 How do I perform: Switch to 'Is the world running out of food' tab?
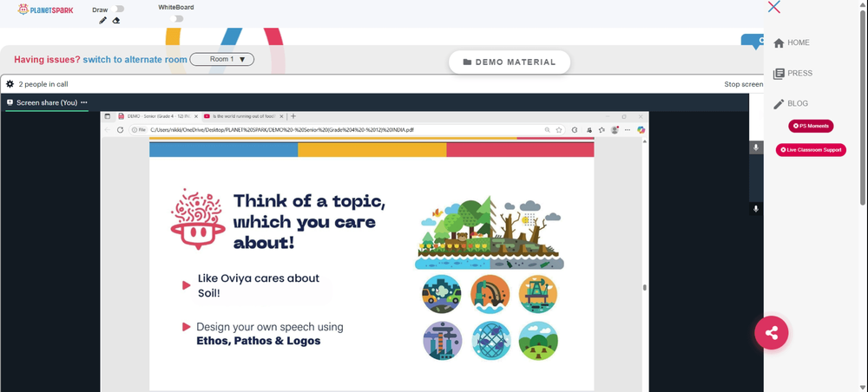tap(244, 116)
